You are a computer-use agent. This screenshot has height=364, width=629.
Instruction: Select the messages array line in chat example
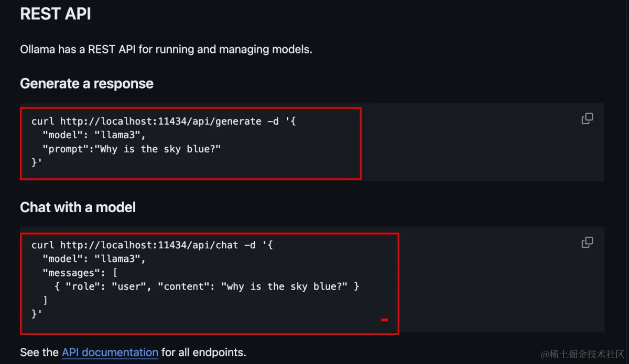coord(81,272)
